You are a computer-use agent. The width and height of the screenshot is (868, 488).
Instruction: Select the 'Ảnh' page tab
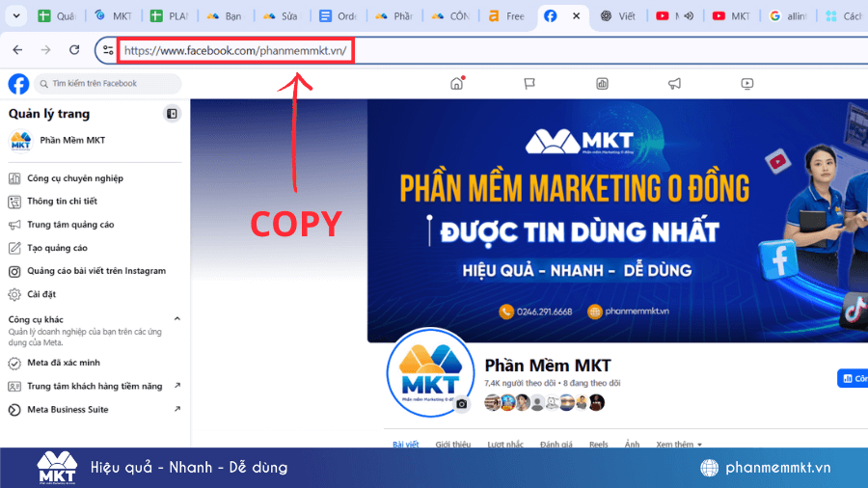(632, 444)
